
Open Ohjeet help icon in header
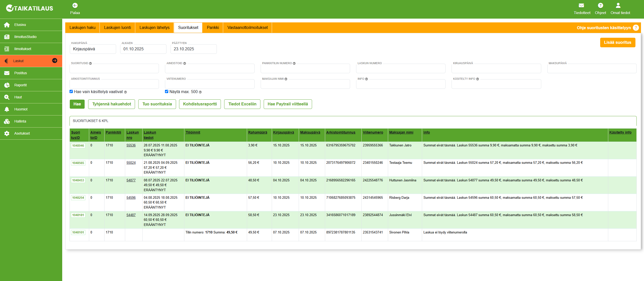(600, 6)
